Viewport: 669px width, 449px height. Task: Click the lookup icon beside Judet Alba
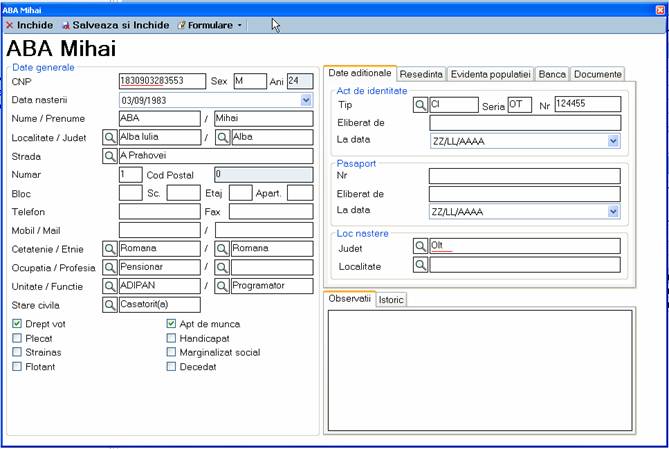coord(223,137)
